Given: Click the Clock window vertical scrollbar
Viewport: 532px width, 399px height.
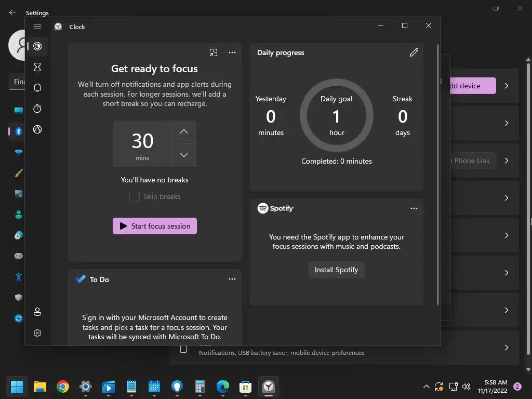Looking at the screenshot, I should pyautogui.click(x=437, y=175).
